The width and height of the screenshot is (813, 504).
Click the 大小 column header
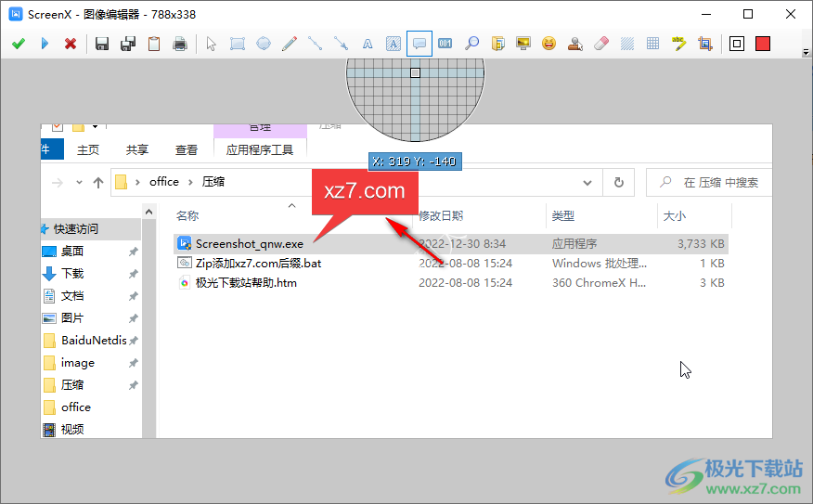tap(674, 215)
